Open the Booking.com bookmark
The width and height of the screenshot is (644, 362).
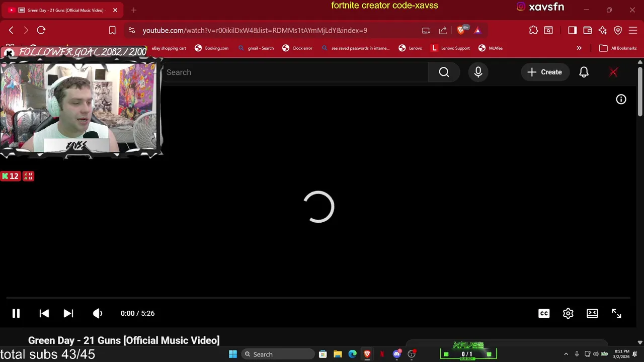[212, 48]
